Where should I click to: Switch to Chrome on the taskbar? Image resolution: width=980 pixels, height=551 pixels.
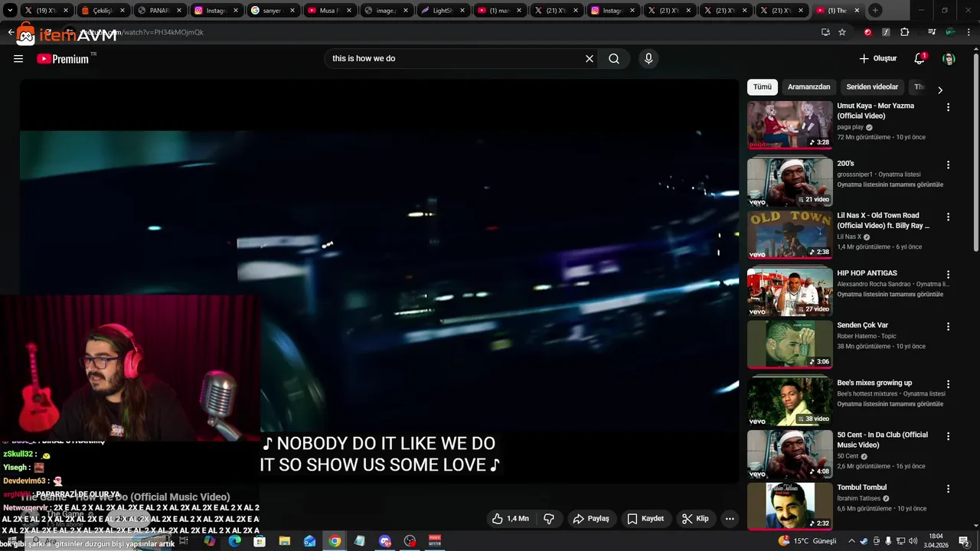coord(335,541)
